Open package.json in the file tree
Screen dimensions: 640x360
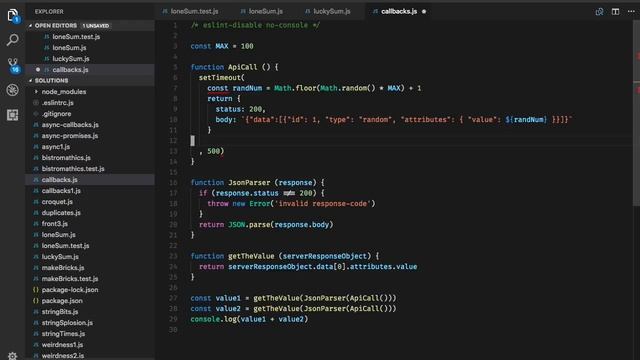point(62,301)
